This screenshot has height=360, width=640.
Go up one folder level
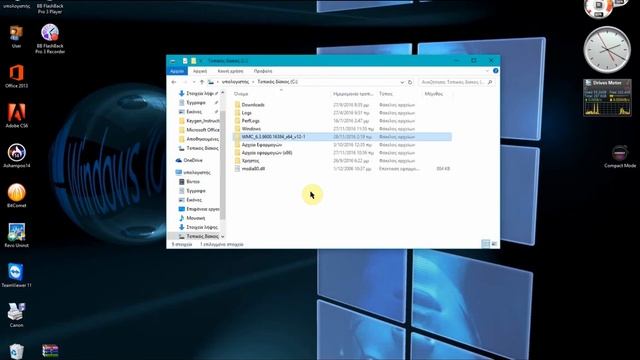pyautogui.click(x=202, y=82)
